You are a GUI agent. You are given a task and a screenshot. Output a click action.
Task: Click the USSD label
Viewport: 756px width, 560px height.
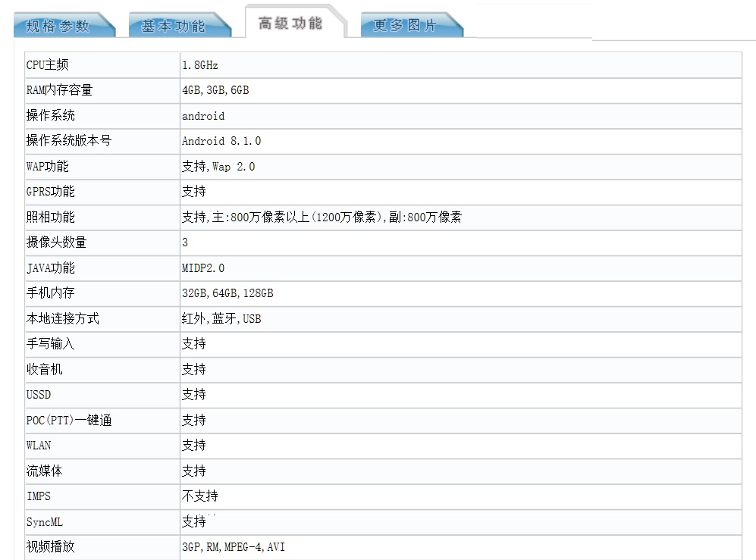(x=39, y=395)
